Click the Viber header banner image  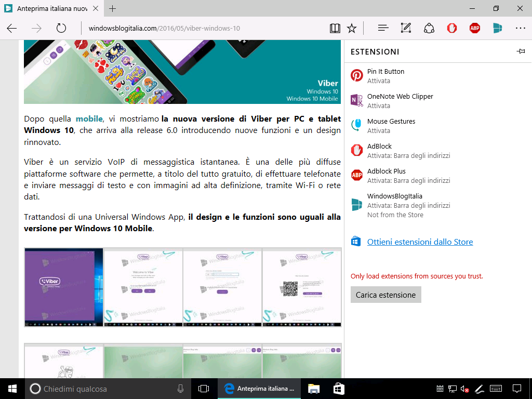(x=182, y=72)
